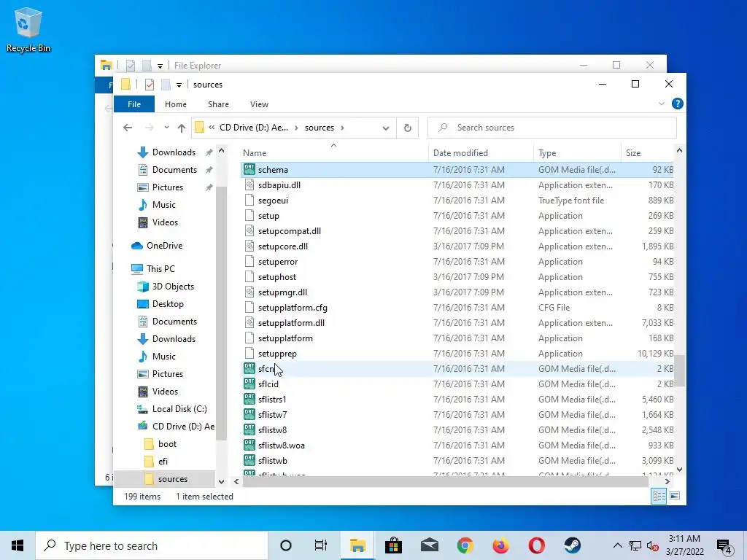Select the sdbapiu.dll file icon
The height and width of the screenshot is (560, 747).
point(249,184)
